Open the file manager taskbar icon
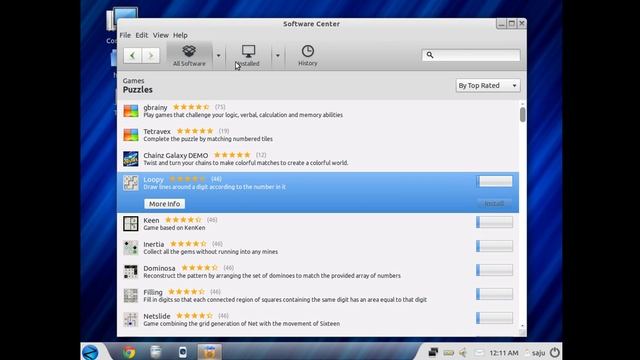The height and width of the screenshot is (360, 640). pos(156,352)
